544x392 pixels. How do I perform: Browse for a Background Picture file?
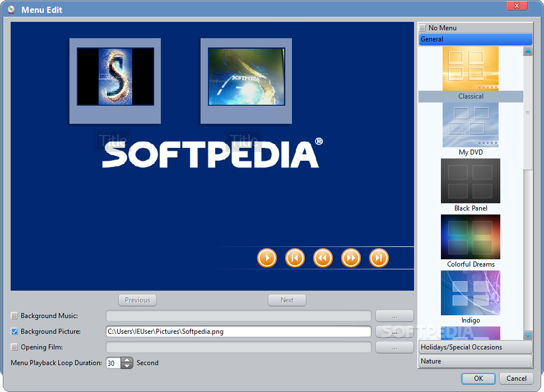point(394,332)
